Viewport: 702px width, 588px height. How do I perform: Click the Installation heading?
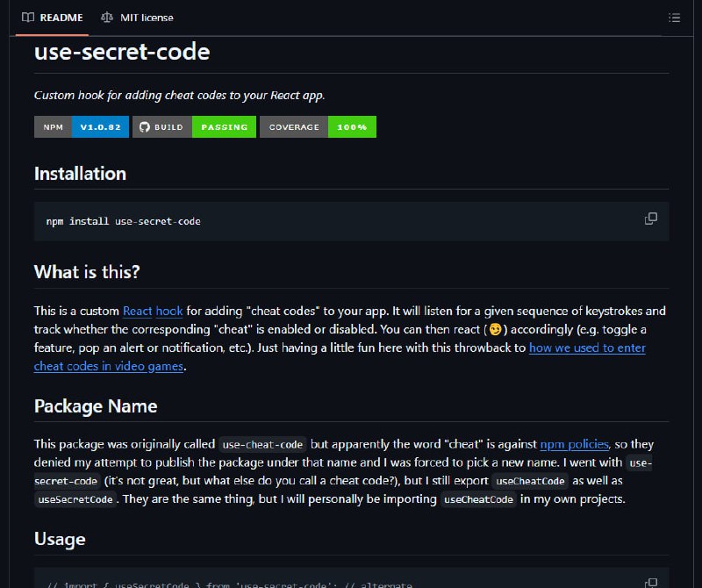80,174
